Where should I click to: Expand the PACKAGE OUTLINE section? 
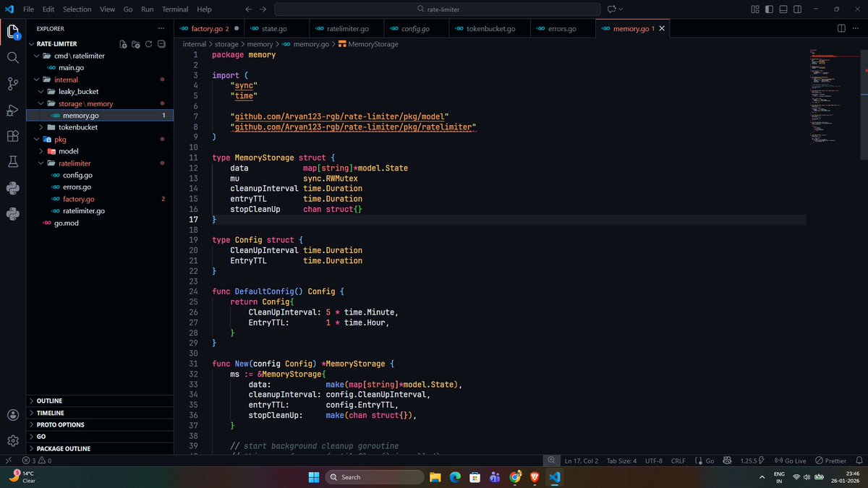[100, 448]
